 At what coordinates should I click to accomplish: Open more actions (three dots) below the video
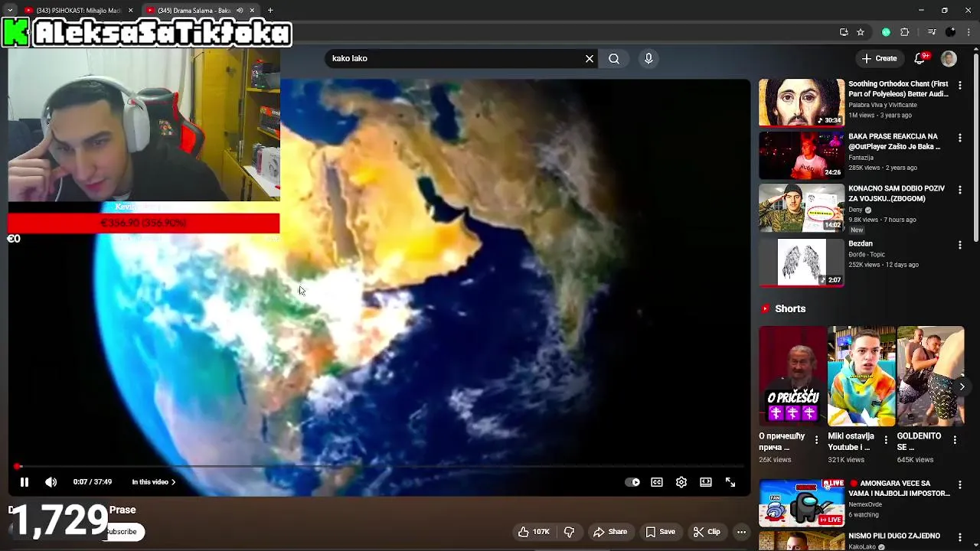741,532
